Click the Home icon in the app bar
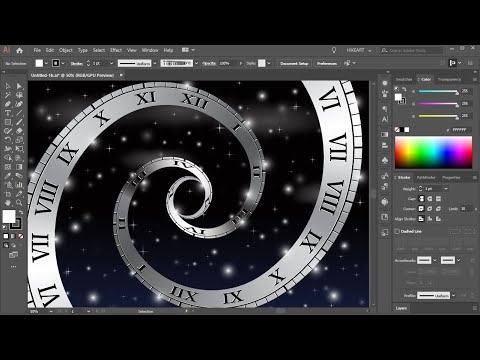The width and height of the screenshot is (480, 360). pyautogui.click(x=20, y=50)
